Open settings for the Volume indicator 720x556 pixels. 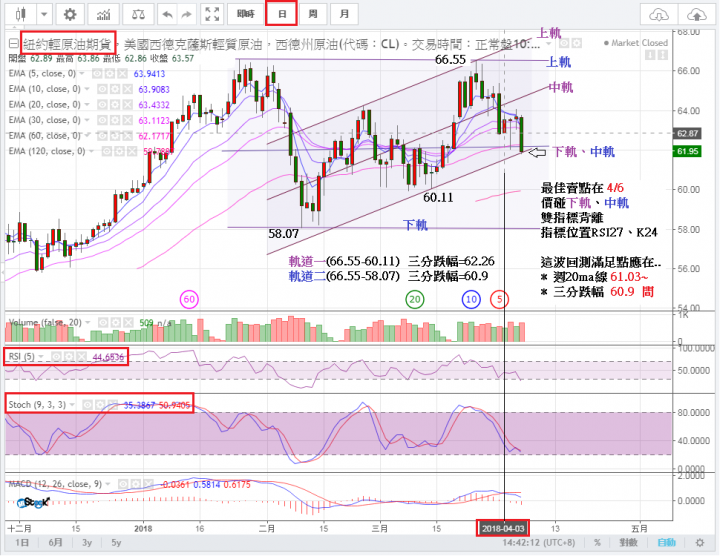[x=116, y=323]
